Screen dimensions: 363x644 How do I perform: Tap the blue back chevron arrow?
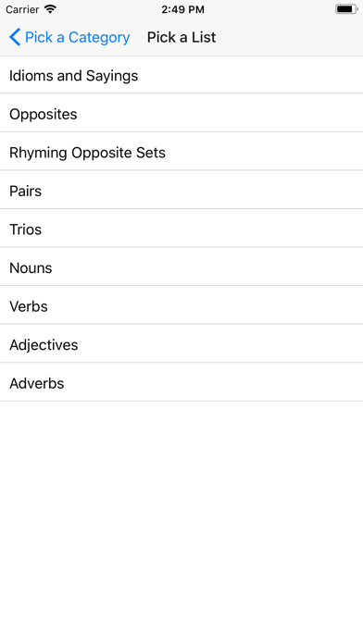pos(15,37)
